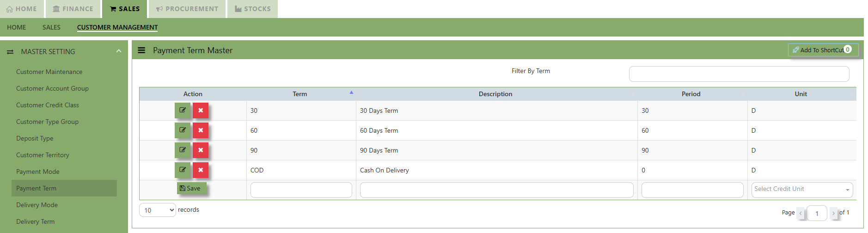
Task: Go to the next page arrow
Action: [x=833, y=213]
